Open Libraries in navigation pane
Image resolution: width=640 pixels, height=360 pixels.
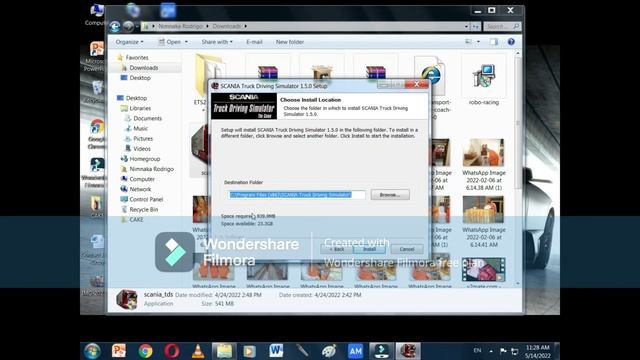pyautogui.click(x=140, y=108)
